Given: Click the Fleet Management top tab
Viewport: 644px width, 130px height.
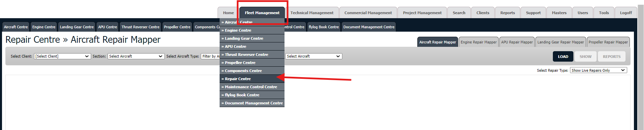Looking at the screenshot, I should click(262, 13).
